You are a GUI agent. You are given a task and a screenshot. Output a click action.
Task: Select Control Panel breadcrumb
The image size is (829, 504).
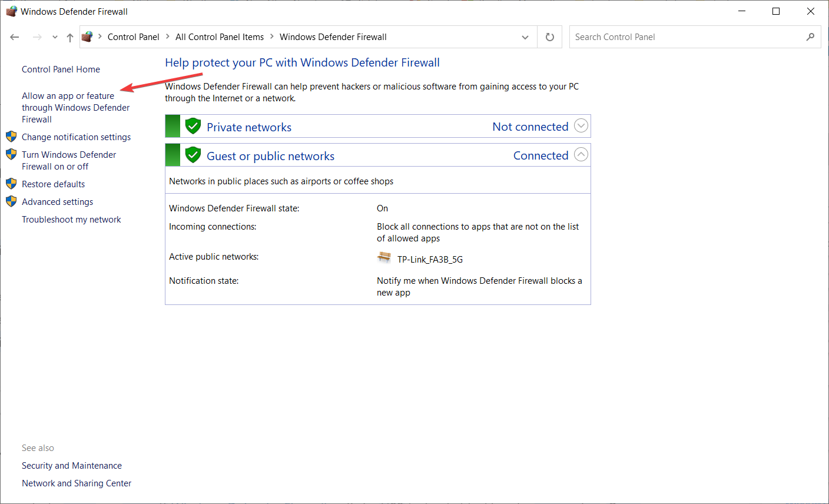point(134,37)
